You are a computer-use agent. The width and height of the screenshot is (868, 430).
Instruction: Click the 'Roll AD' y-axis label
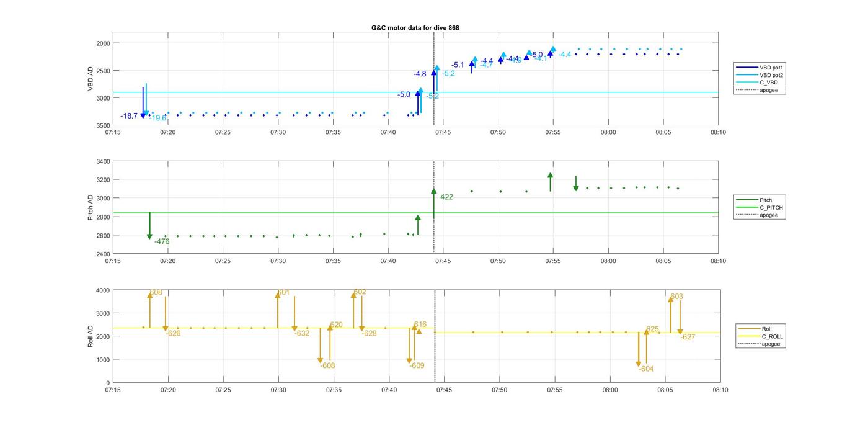(91, 336)
